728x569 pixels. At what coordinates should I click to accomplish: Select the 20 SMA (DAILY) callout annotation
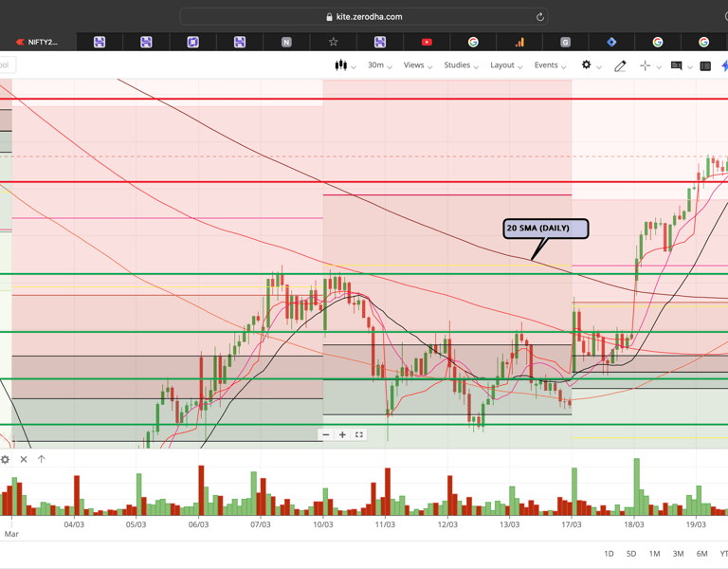(x=546, y=229)
